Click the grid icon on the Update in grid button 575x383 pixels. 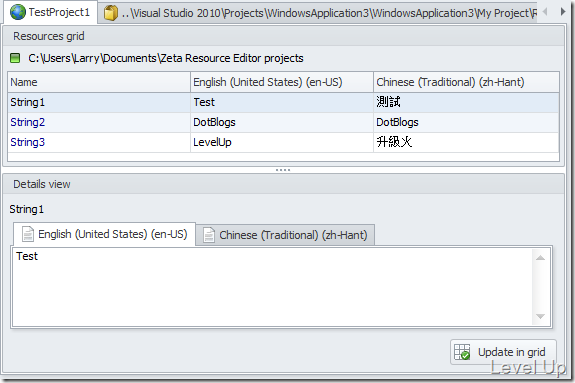coord(462,352)
